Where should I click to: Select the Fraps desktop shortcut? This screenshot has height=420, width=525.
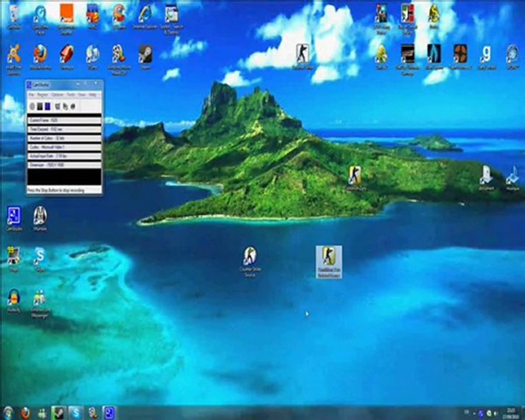14,260
